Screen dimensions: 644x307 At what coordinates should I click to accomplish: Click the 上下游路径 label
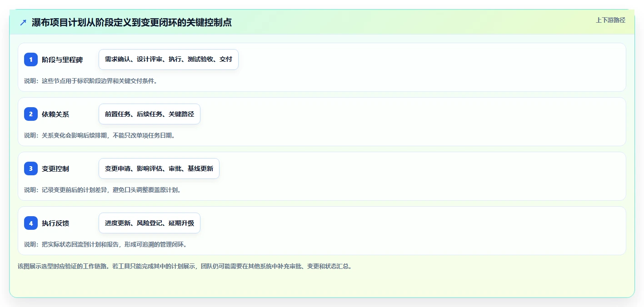610,20
